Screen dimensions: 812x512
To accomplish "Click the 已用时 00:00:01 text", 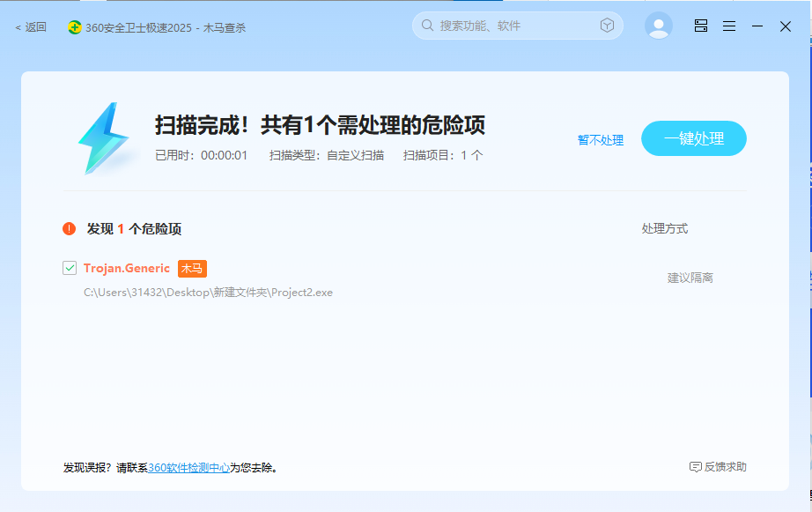I will pos(201,155).
